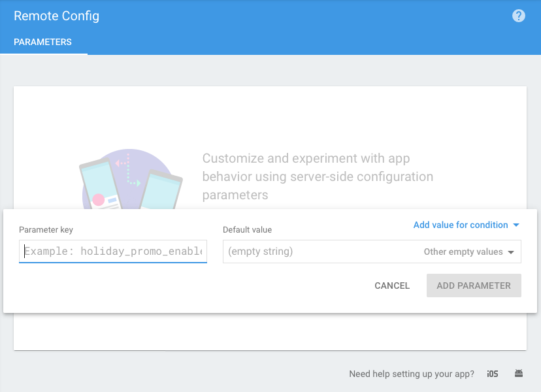The image size is (541, 392).
Task: Click the Remote Config title
Action: pyautogui.click(x=57, y=16)
